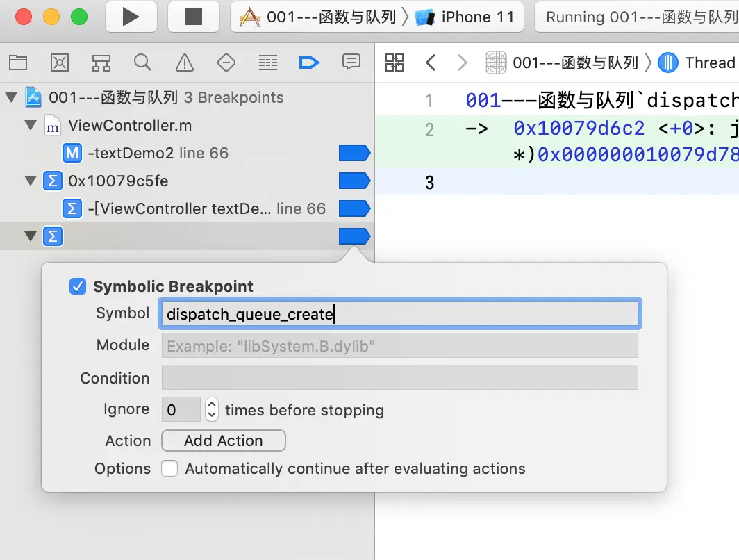Click the sigma icon of -[ViewController textDe...
This screenshot has height=560, width=739.
click(x=72, y=208)
